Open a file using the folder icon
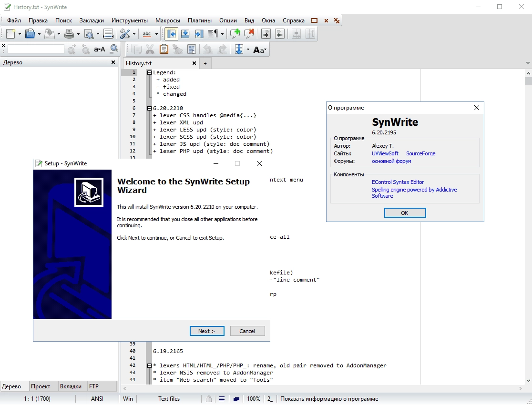Image resolution: width=532 pixels, height=405 pixels. [30, 33]
